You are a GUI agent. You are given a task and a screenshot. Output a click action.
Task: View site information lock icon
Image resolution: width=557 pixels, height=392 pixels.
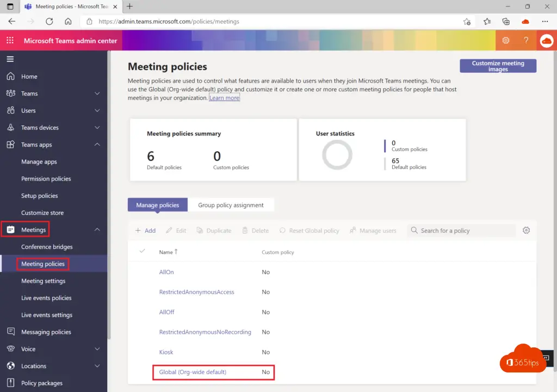(x=90, y=22)
